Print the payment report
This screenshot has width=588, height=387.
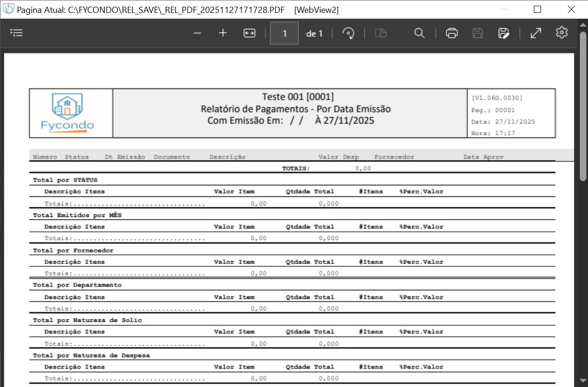tap(451, 33)
